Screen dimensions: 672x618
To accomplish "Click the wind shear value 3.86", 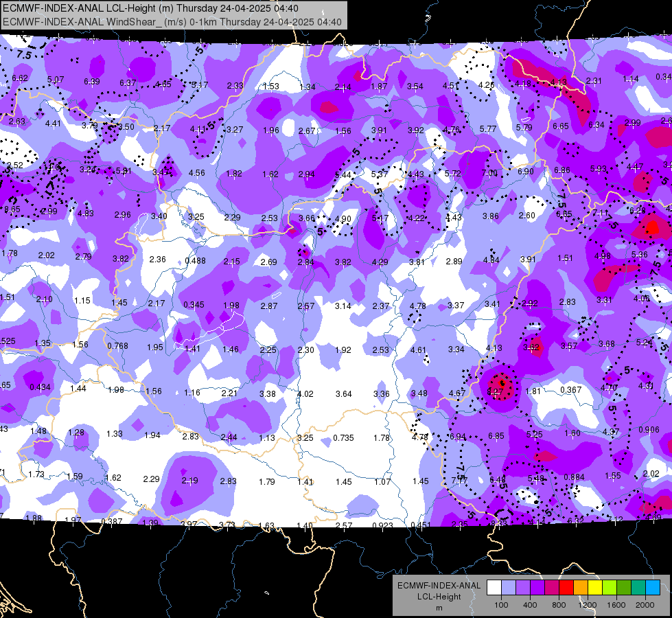I will click(x=491, y=216).
